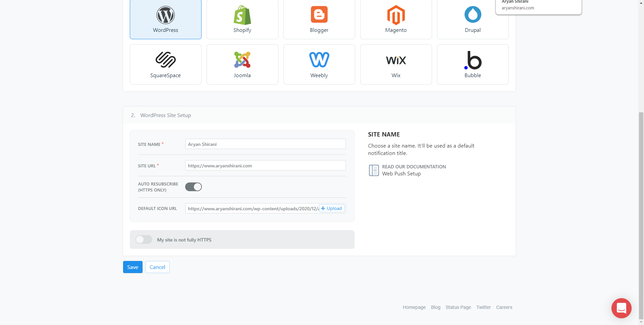The image size is (644, 325).
Task: Toggle the Auto Resubscribe switch
Action: click(x=194, y=187)
